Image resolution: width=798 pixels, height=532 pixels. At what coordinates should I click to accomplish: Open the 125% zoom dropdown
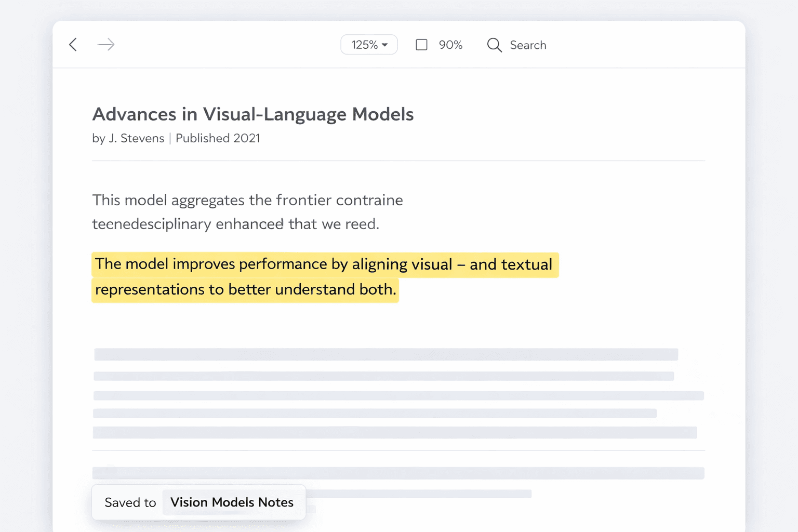pos(368,45)
